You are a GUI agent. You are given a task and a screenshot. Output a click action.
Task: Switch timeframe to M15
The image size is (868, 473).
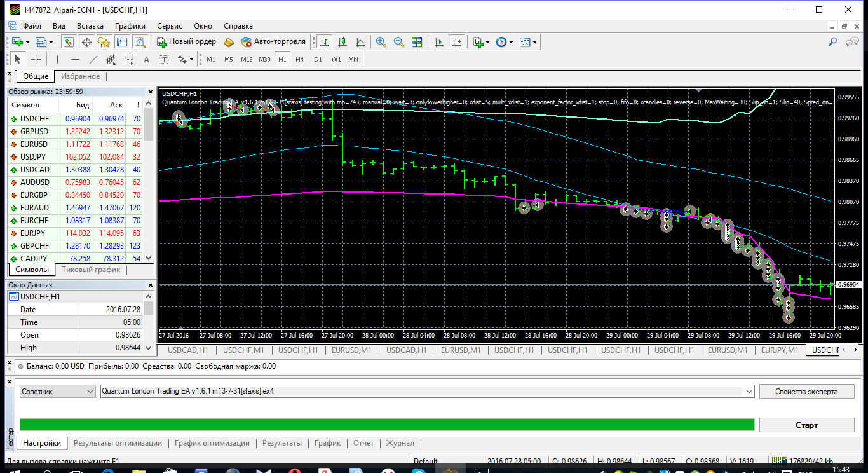(x=247, y=59)
